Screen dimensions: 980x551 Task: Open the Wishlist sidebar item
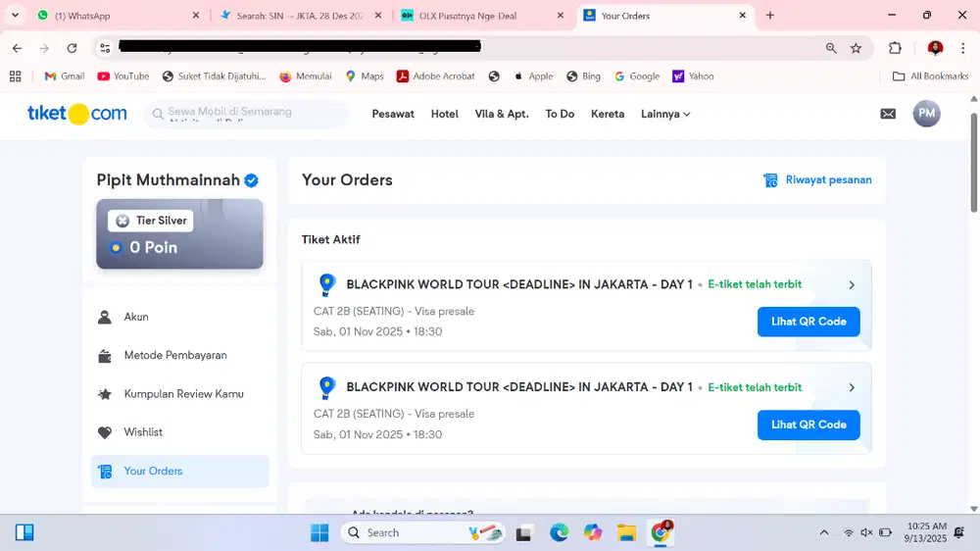click(x=143, y=432)
